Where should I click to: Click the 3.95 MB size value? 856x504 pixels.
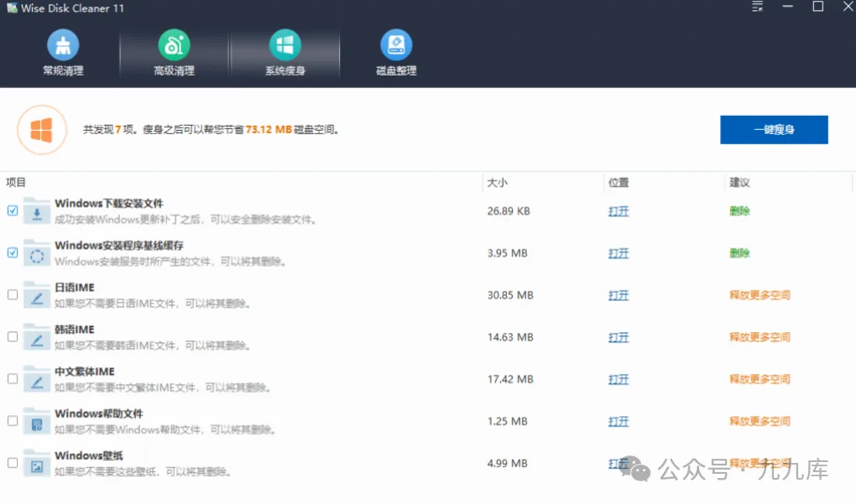point(508,253)
